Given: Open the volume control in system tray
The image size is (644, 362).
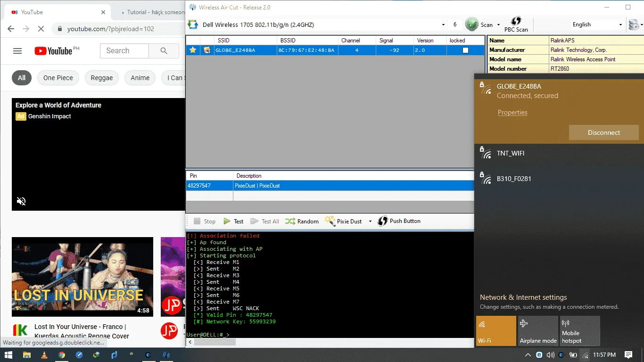Looking at the screenshot, I should 550,355.
